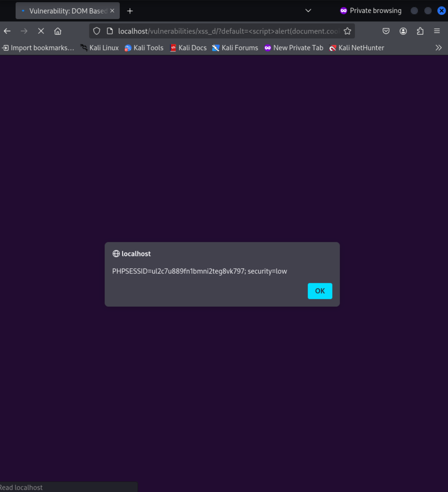This screenshot has width=448, height=492.
Task: Open a new tab
Action: pos(130,11)
